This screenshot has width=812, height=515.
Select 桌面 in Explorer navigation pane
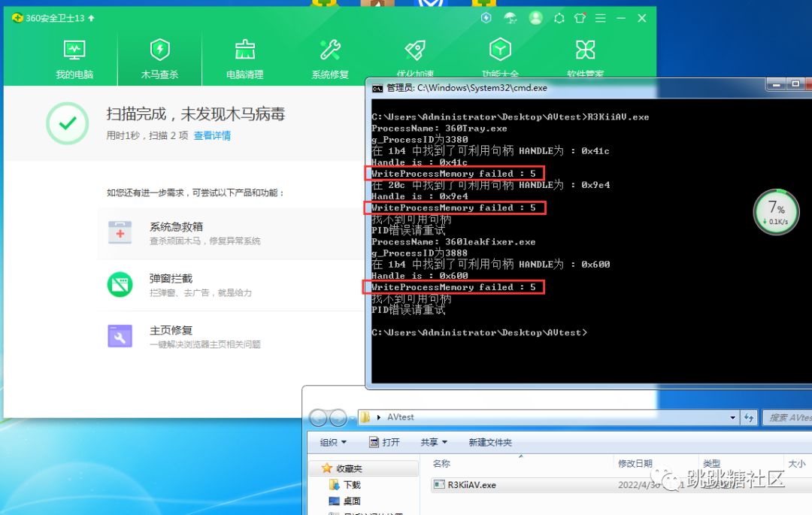pyautogui.click(x=352, y=501)
